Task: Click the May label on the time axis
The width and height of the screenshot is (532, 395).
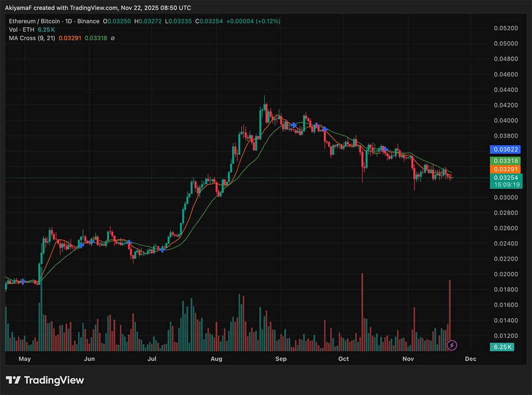Action: (25, 359)
